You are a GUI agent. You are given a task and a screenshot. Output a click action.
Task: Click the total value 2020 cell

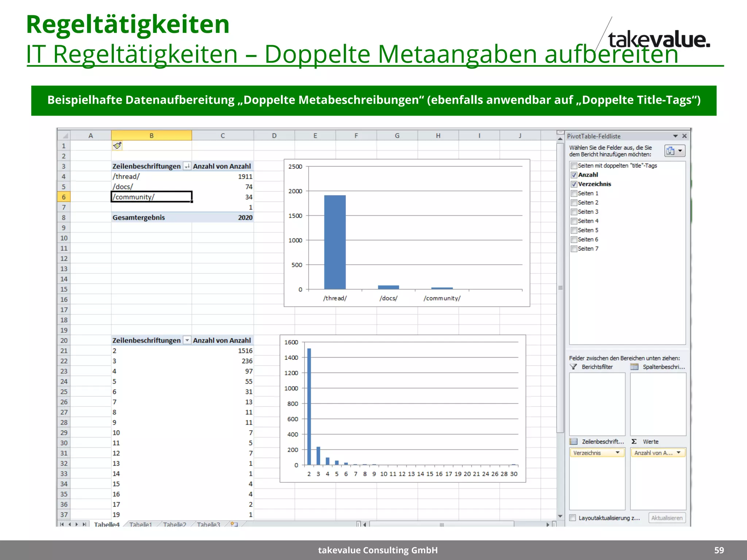(x=223, y=217)
